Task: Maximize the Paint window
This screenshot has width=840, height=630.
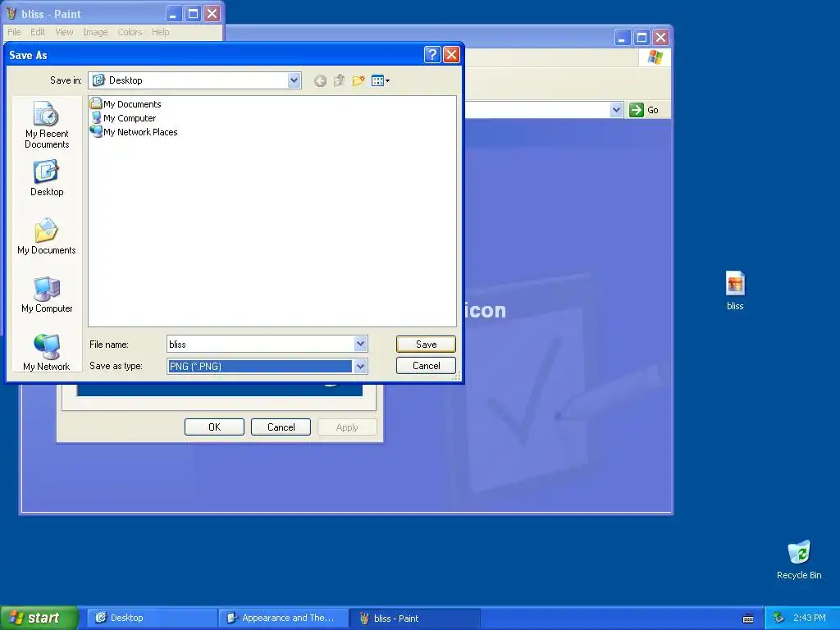Action: [193, 13]
